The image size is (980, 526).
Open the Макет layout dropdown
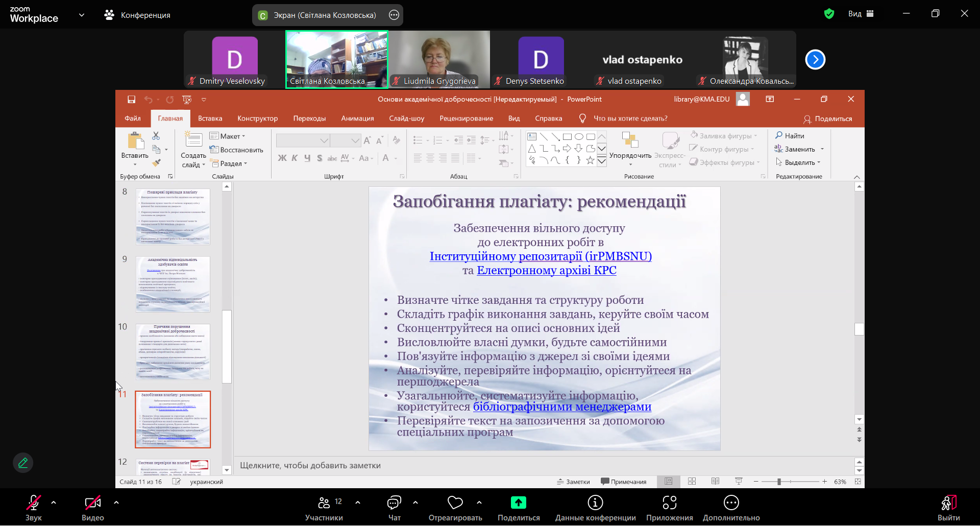pyautogui.click(x=228, y=136)
